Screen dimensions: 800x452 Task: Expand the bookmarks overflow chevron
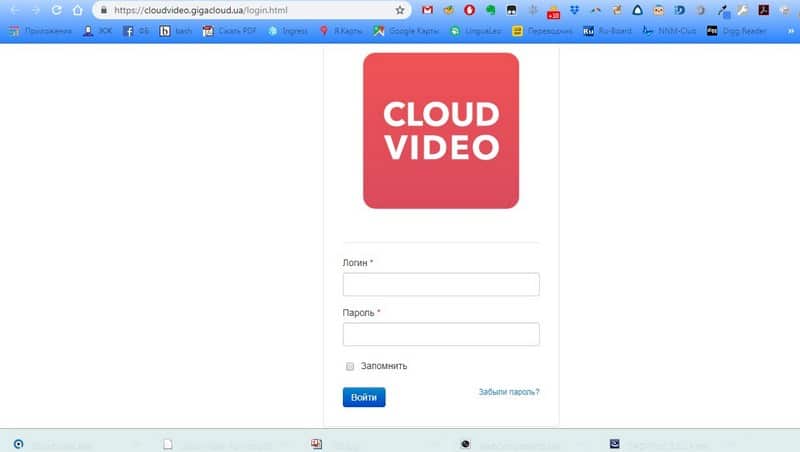(791, 31)
